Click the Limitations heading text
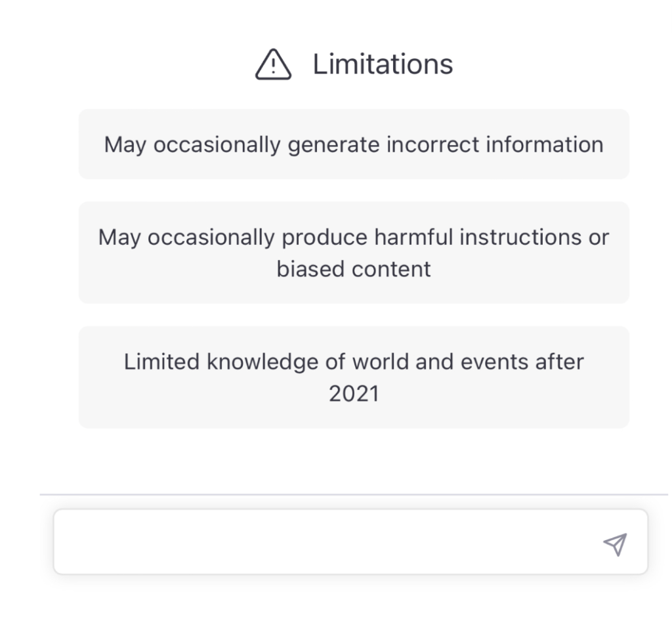 pyautogui.click(x=383, y=64)
